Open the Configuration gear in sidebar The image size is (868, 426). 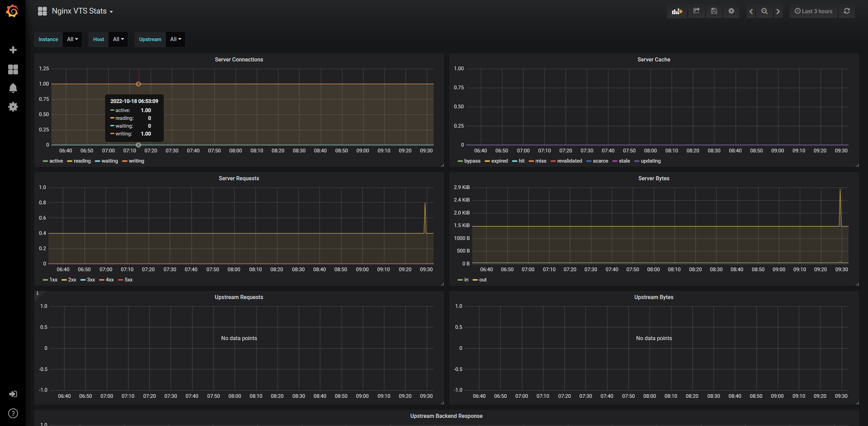(13, 107)
